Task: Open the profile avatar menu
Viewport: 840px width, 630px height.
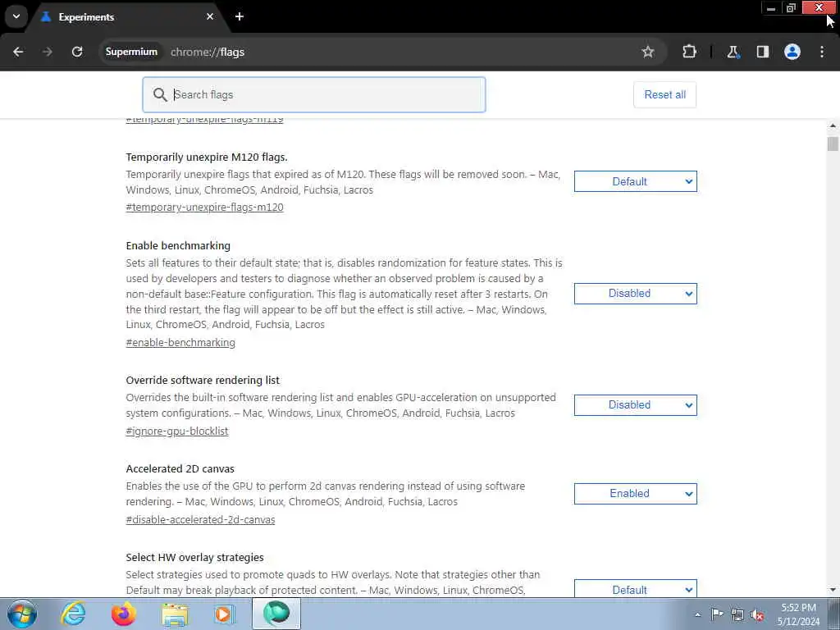Action: click(x=792, y=52)
